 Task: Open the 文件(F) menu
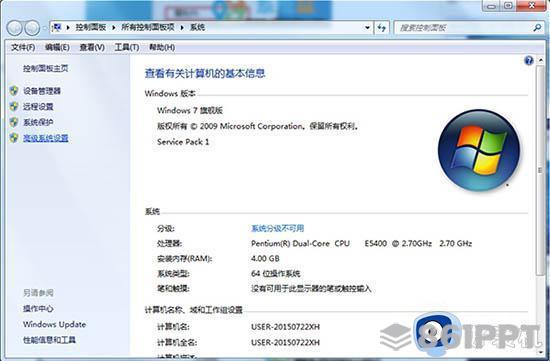[x=23, y=47]
